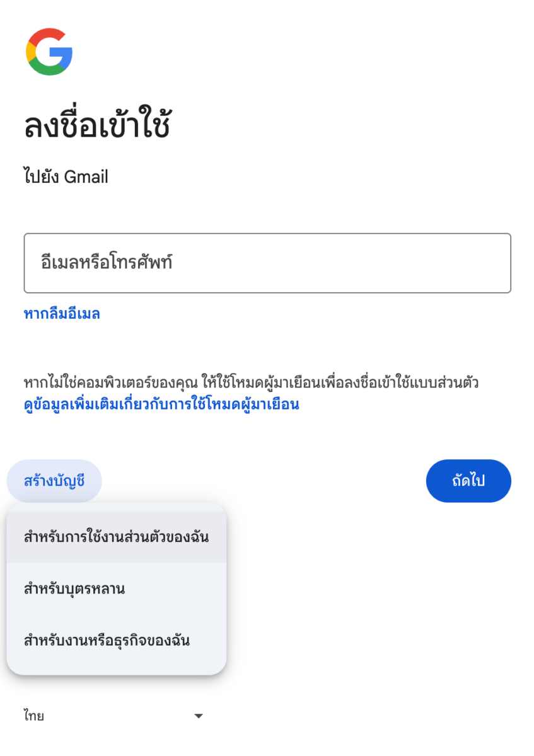Viewport: 534px width, 756px height.
Task: Click the ไปยัง Gmail subtitle
Action: pyautogui.click(x=66, y=177)
